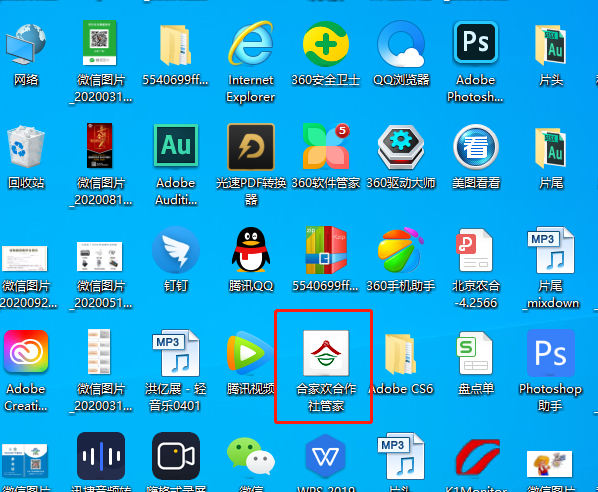Open the 片尾 folder
The image size is (598, 492).
[x=551, y=148]
